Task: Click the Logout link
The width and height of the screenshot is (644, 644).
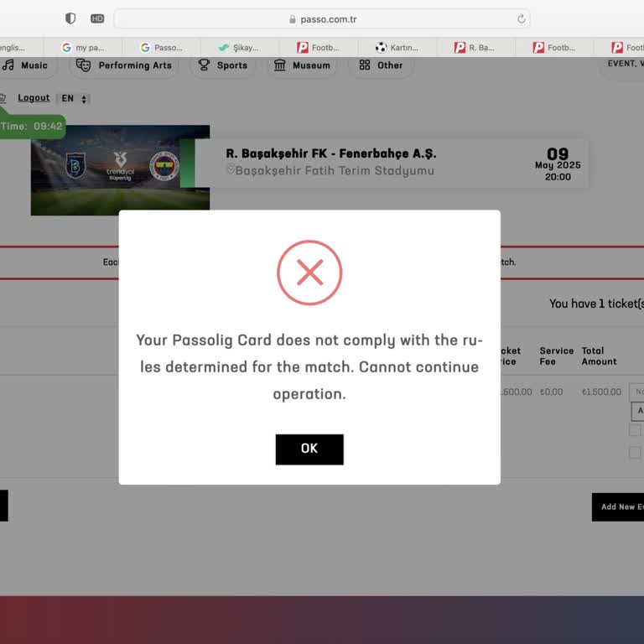Action: (34, 98)
